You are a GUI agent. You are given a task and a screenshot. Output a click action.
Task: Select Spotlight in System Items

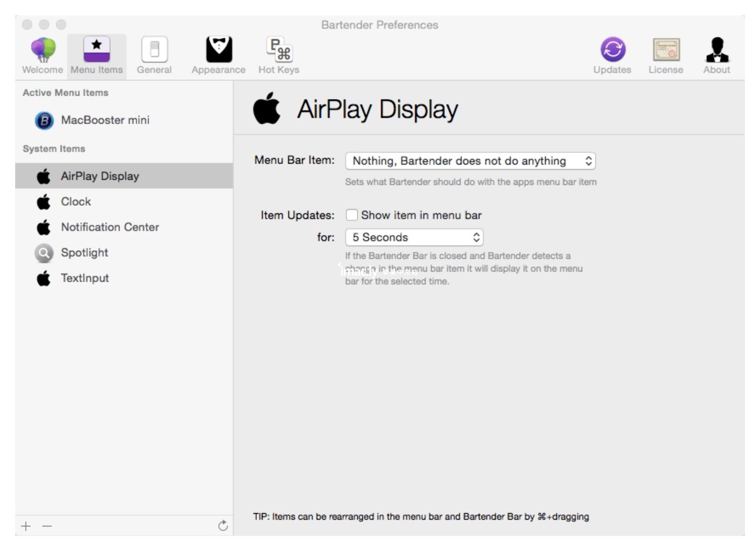pos(124,252)
